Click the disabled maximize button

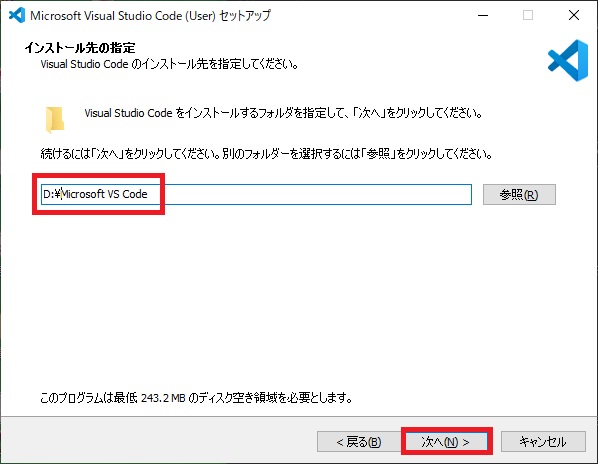coord(528,15)
